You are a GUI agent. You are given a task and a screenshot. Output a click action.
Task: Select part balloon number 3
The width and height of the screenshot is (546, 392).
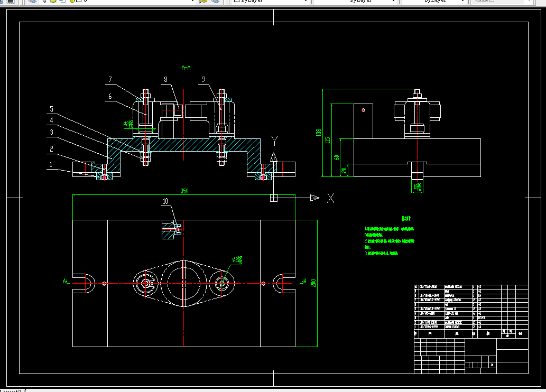52,132
